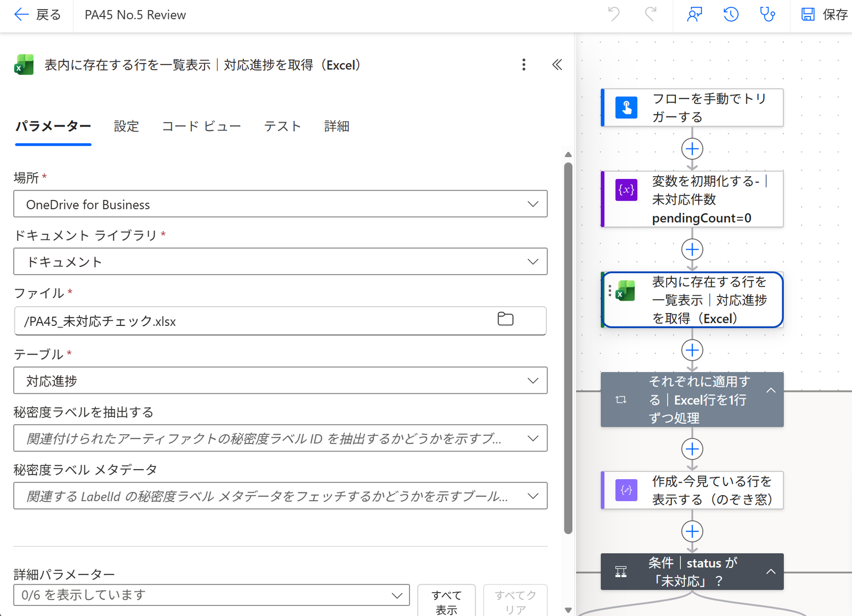Viewport: 852px width, 616px height.
Task: Click the folder picker icon in ファイル field
Action: [505, 319]
